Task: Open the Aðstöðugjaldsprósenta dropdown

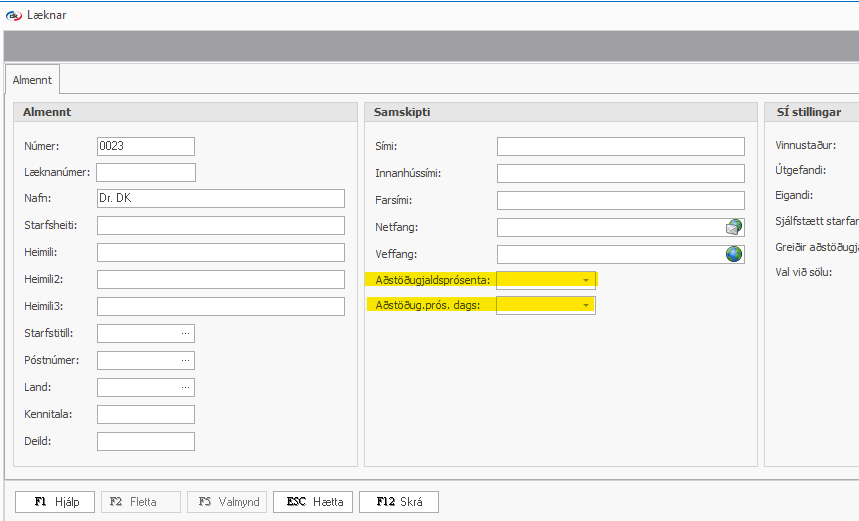Action: coord(586,280)
